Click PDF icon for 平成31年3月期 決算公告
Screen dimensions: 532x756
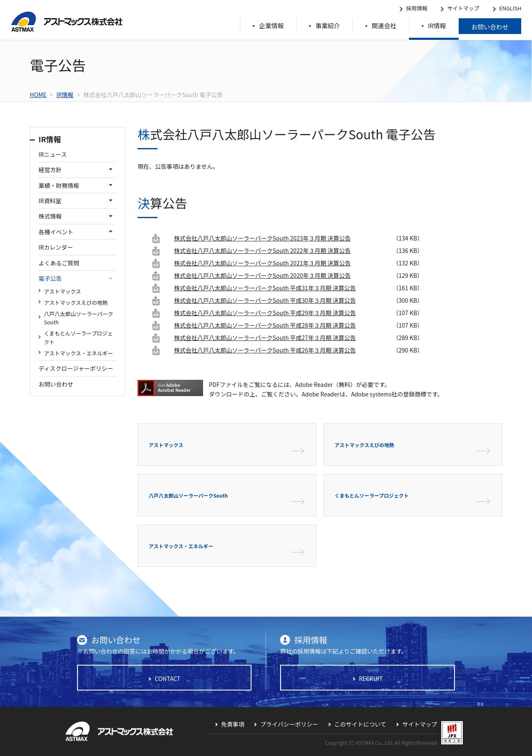tap(156, 288)
